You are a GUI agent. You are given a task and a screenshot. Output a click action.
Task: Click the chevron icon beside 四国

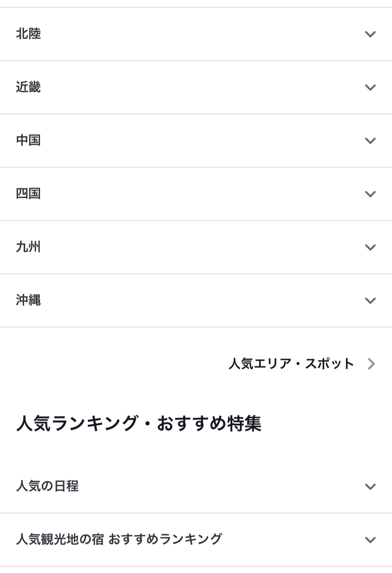[370, 194]
